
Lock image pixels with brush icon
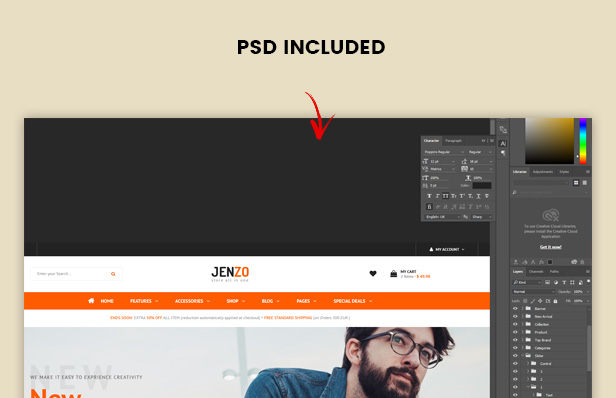tap(533, 301)
